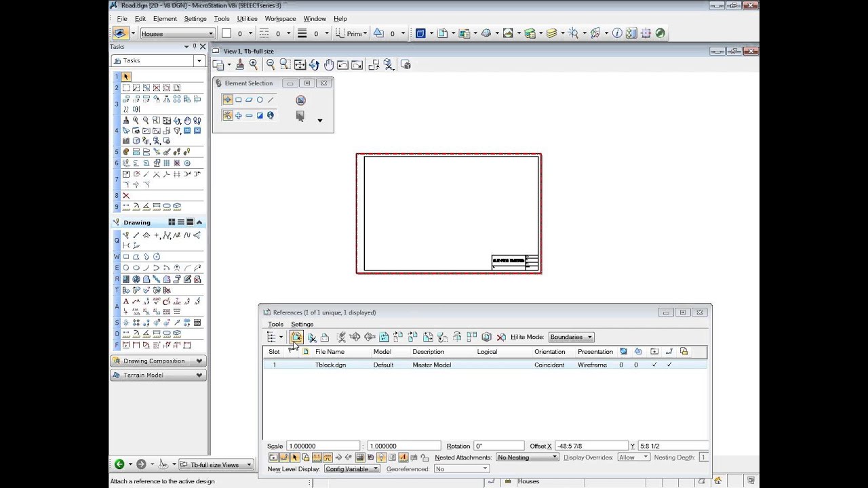Open the Element menu
This screenshot has height=488, width=868.
point(165,18)
